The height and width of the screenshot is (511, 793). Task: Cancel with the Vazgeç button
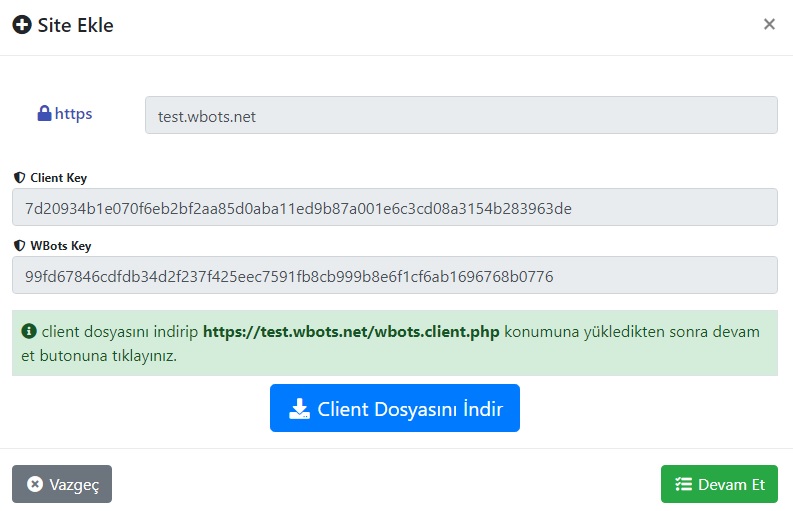[62, 484]
